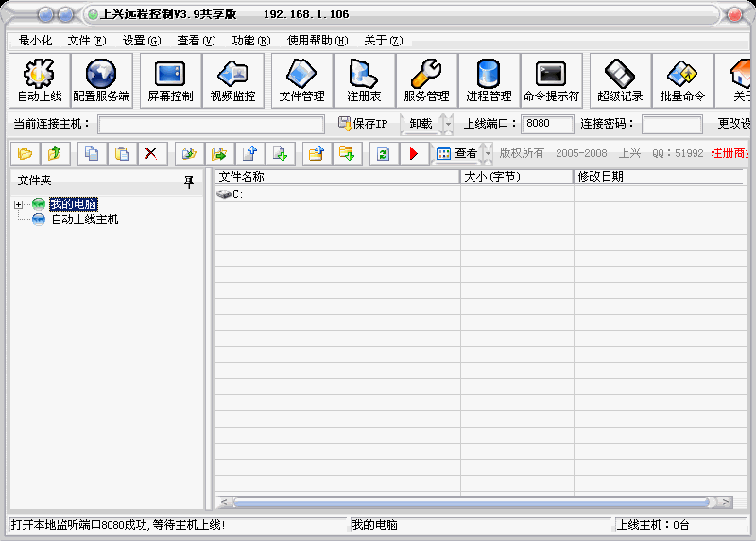Open the 注册表 registry editor
The height and width of the screenshot is (541, 756).
[364, 80]
